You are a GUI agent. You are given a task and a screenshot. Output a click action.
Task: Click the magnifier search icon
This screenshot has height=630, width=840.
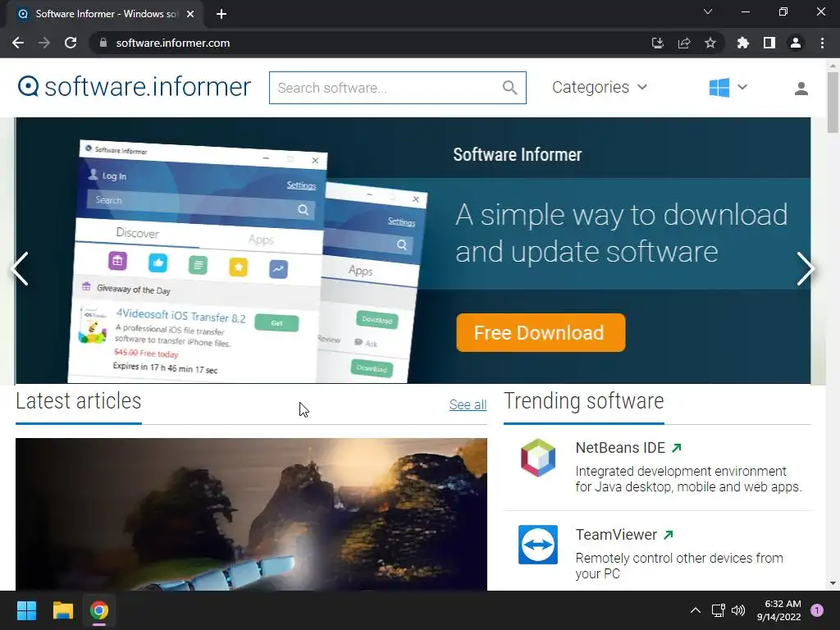(510, 88)
